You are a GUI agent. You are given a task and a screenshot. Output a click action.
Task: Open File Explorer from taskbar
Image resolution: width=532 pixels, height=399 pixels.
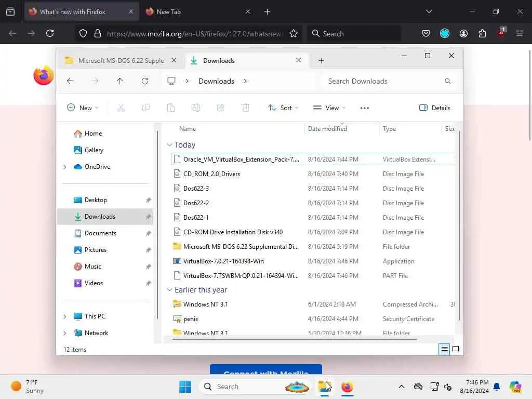coord(324,387)
